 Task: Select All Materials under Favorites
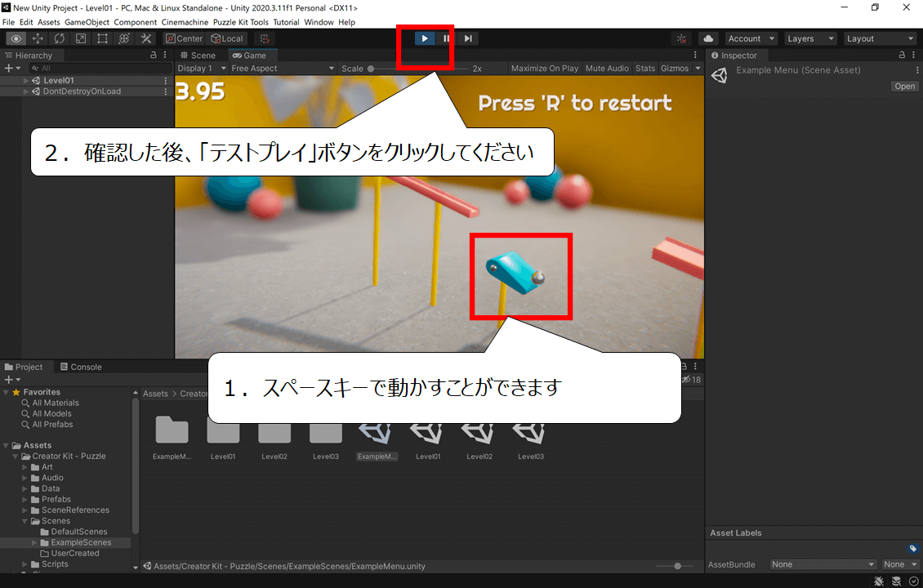(x=56, y=403)
